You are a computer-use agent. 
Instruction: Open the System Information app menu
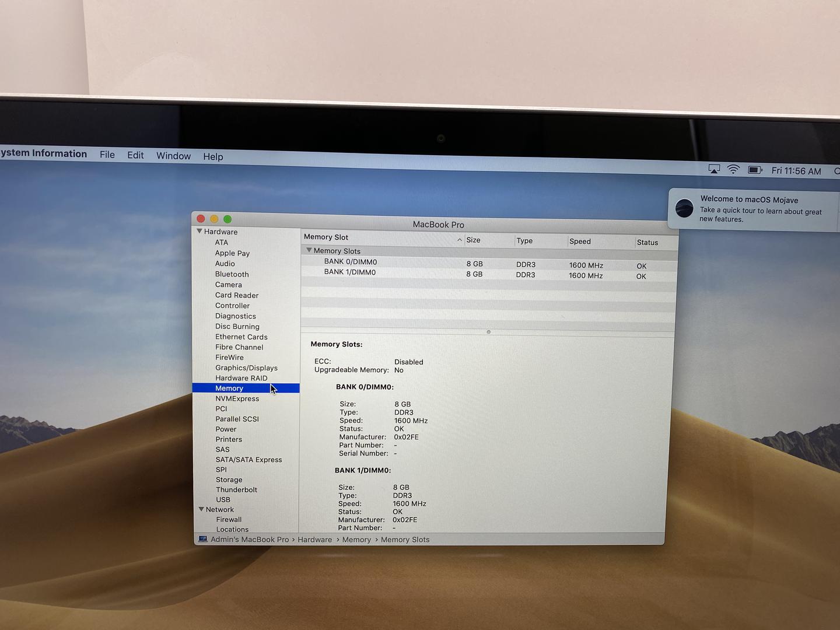pyautogui.click(x=43, y=153)
